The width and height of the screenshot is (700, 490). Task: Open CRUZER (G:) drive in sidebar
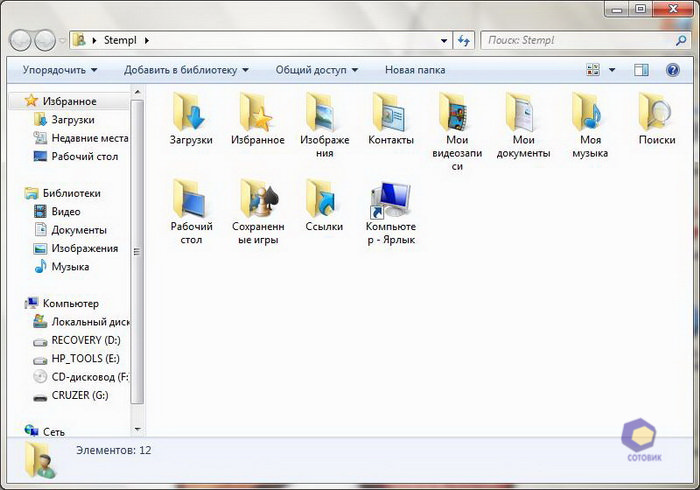tap(78, 395)
